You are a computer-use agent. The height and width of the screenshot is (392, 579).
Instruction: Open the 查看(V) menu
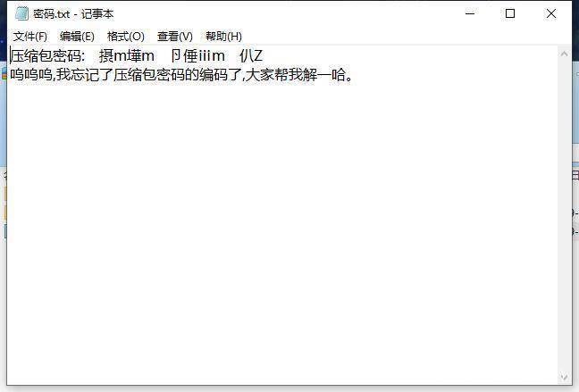(x=174, y=37)
